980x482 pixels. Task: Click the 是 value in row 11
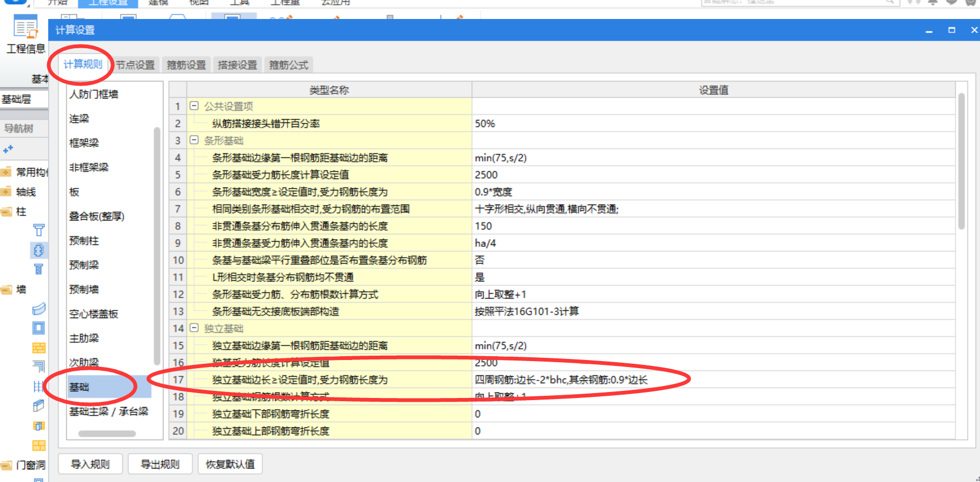tap(713, 277)
